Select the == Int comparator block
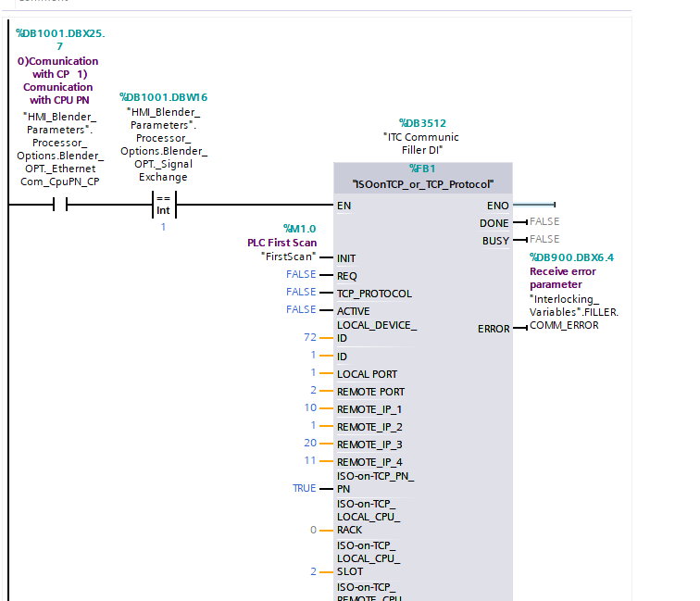 (x=164, y=205)
